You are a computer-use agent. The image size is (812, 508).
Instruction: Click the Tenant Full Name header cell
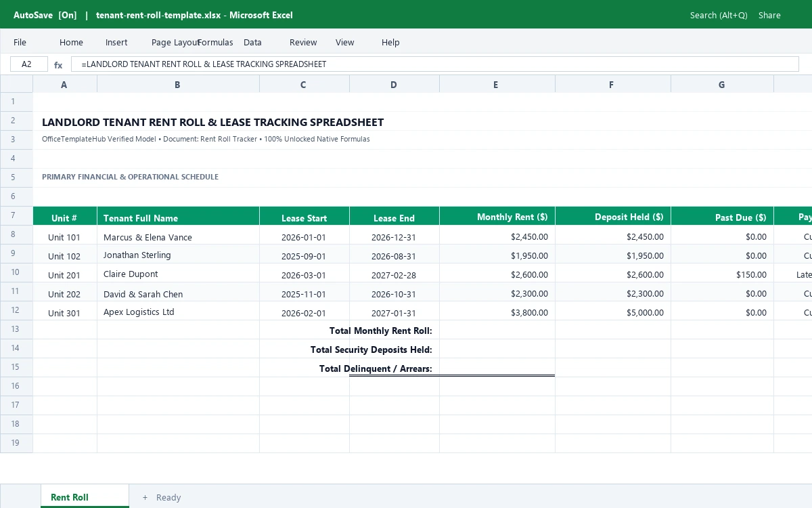[x=178, y=216]
